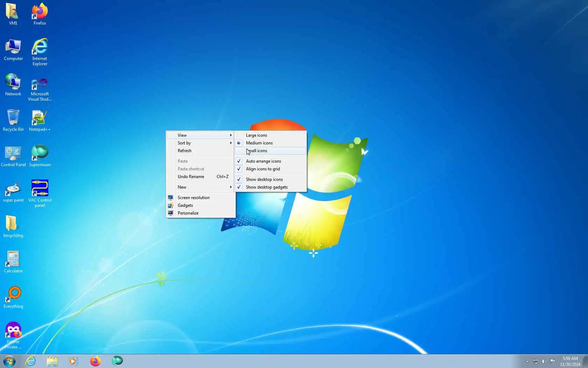The height and width of the screenshot is (368, 588).
Task: Open the Action Center flag icon
Action: click(x=552, y=361)
